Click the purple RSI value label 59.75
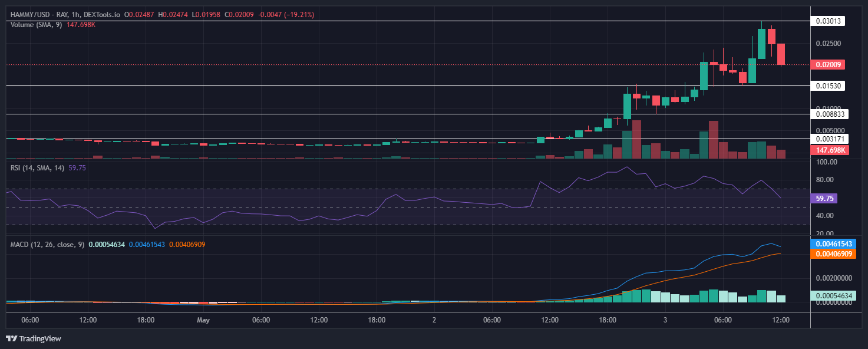Viewport: 868px width, 349px height. click(824, 199)
